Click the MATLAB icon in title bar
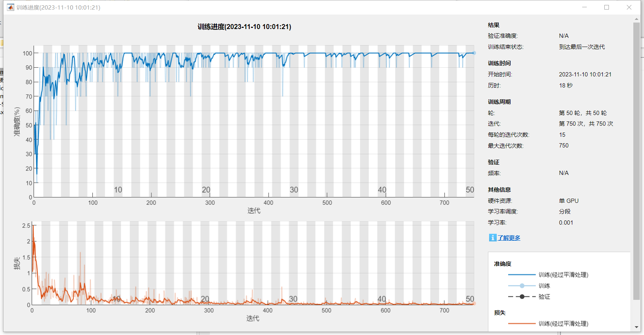 [11, 7]
